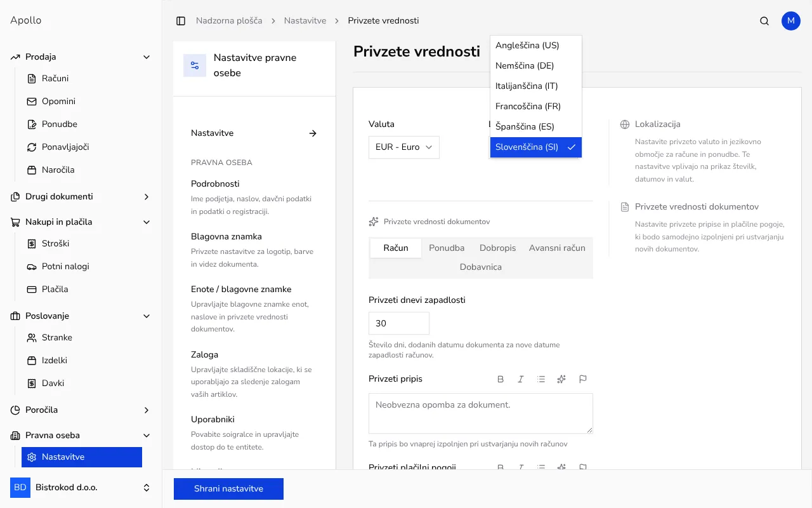Click the Nastavitve arrow icon
The image size is (812, 508).
[x=313, y=133]
